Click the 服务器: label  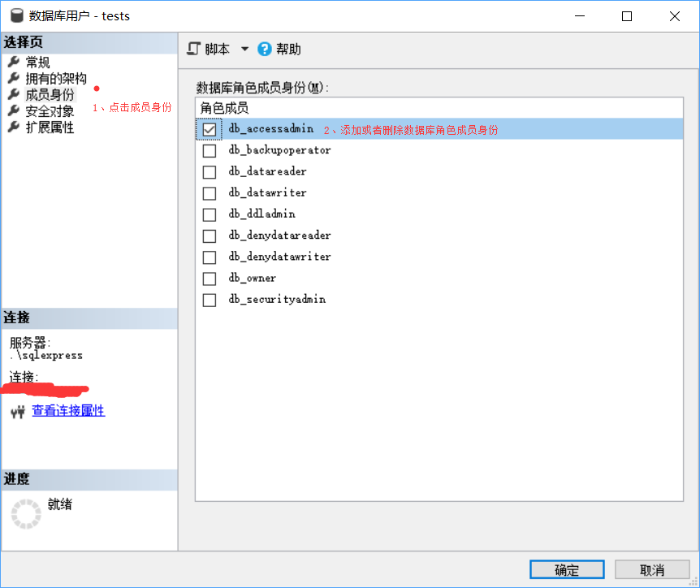click(30, 343)
